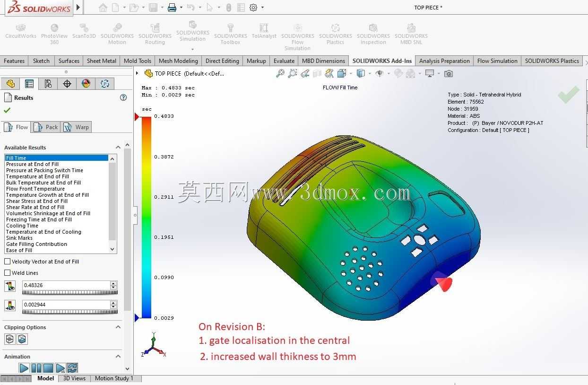Viewport: 588px width, 385px height.
Task: Open the DimXpertManager crosshair tab
Action: pos(67,84)
